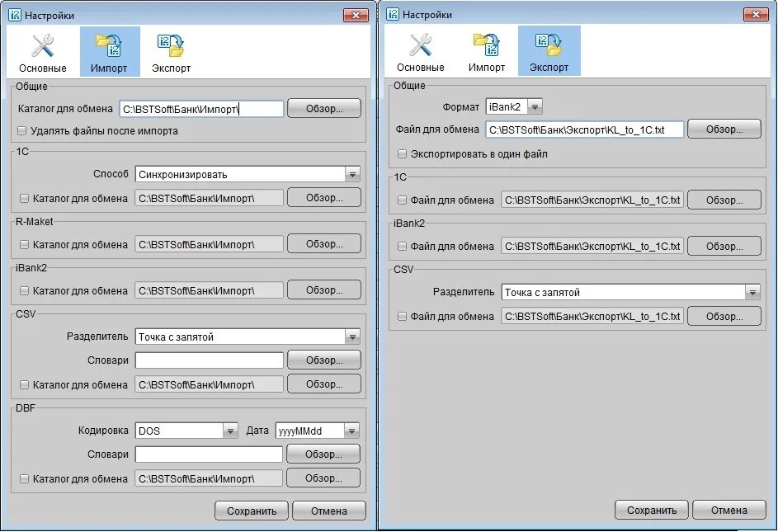
Task: Select Импорт tab icon in left window
Action: (x=109, y=45)
